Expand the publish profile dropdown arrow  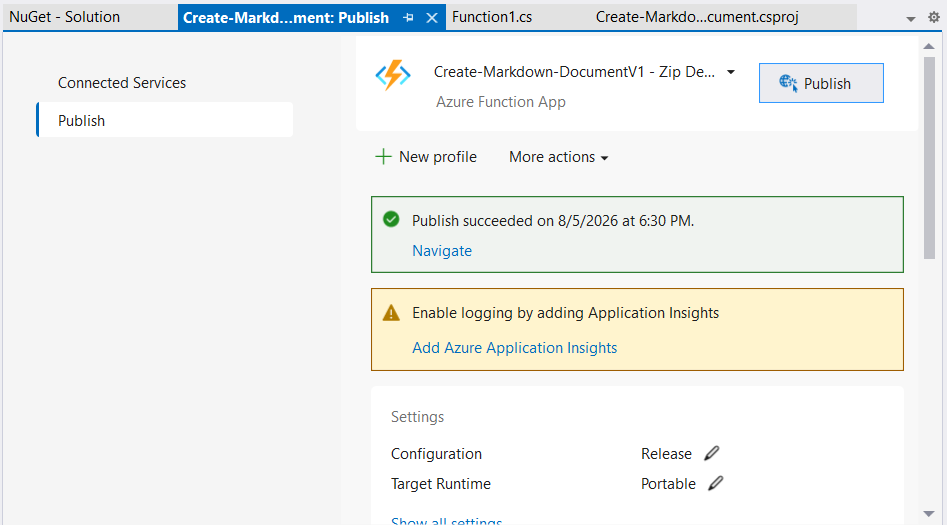pyautogui.click(x=731, y=72)
